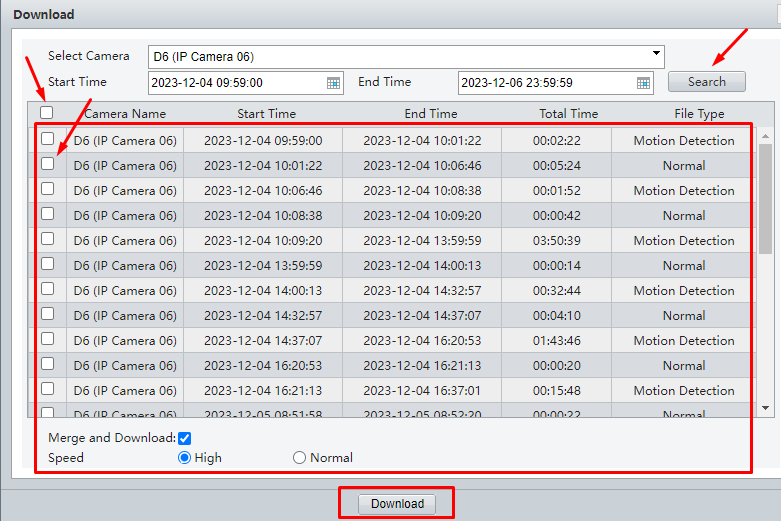Click the Download button
781x521 pixels.
(397, 504)
